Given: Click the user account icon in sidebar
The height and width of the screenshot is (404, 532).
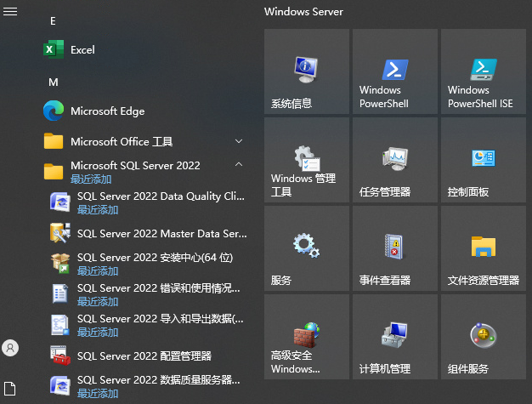Looking at the screenshot, I should [x=10, y=348].
